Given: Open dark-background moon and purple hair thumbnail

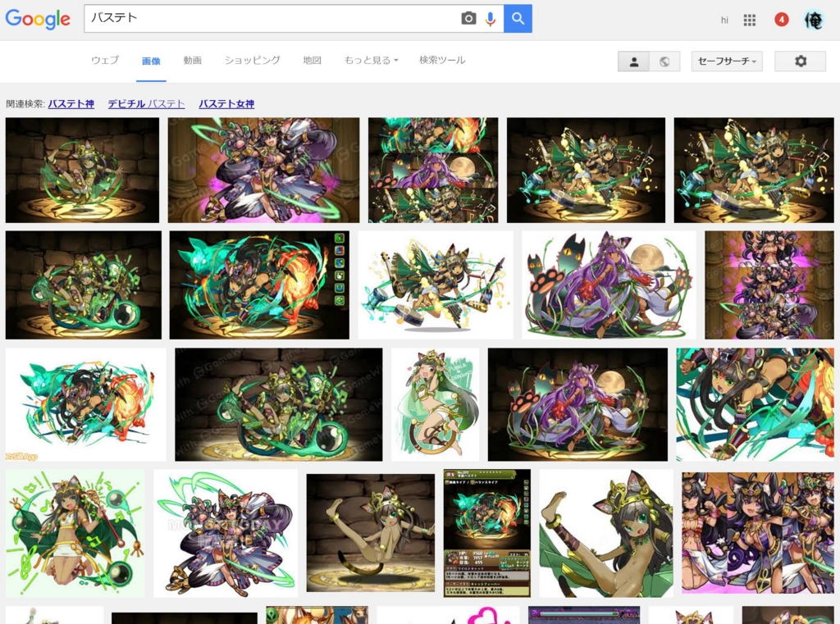Looking at the screenshot, I should (x=577, y=404).
